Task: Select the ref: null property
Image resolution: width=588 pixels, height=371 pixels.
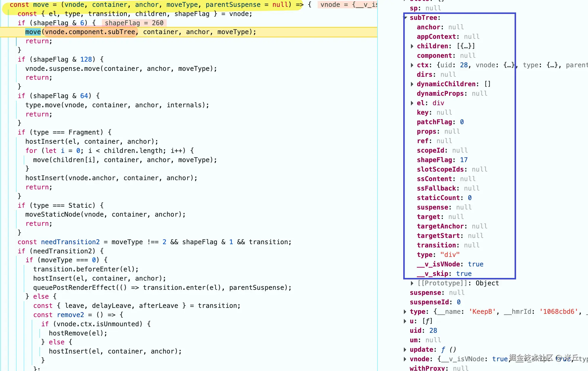Action: tap(434, 141)
